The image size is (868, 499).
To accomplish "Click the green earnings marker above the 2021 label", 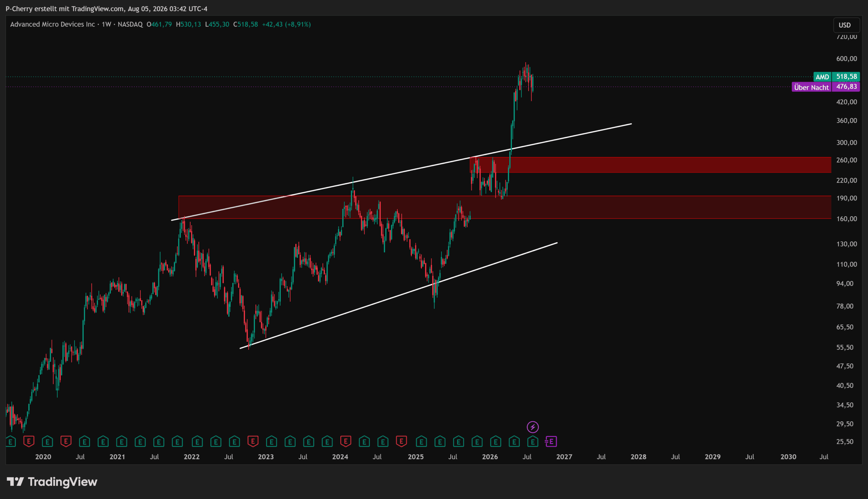I will coord(122,441).
